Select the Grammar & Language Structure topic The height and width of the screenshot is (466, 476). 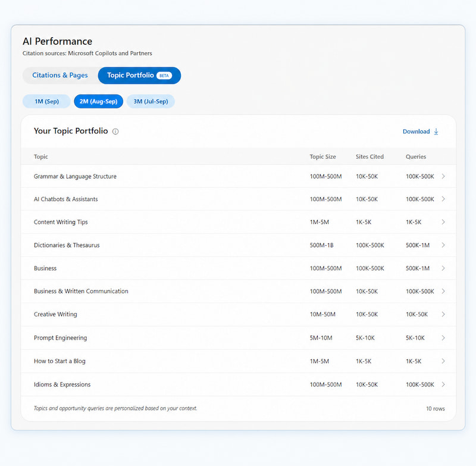point(75,176)
